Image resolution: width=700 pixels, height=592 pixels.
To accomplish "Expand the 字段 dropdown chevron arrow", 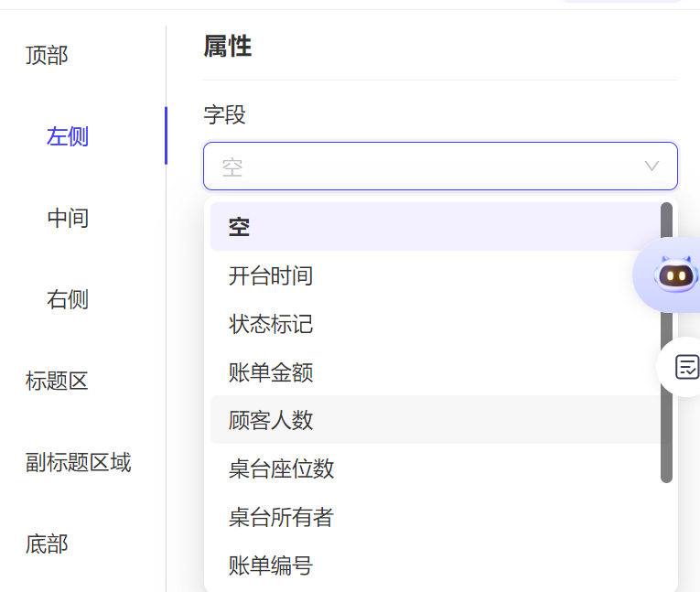I will click(x=652, y=167).
